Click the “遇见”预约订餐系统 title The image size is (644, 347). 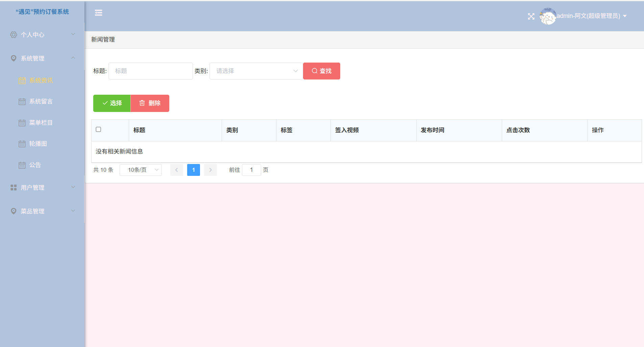coord(42,12)
